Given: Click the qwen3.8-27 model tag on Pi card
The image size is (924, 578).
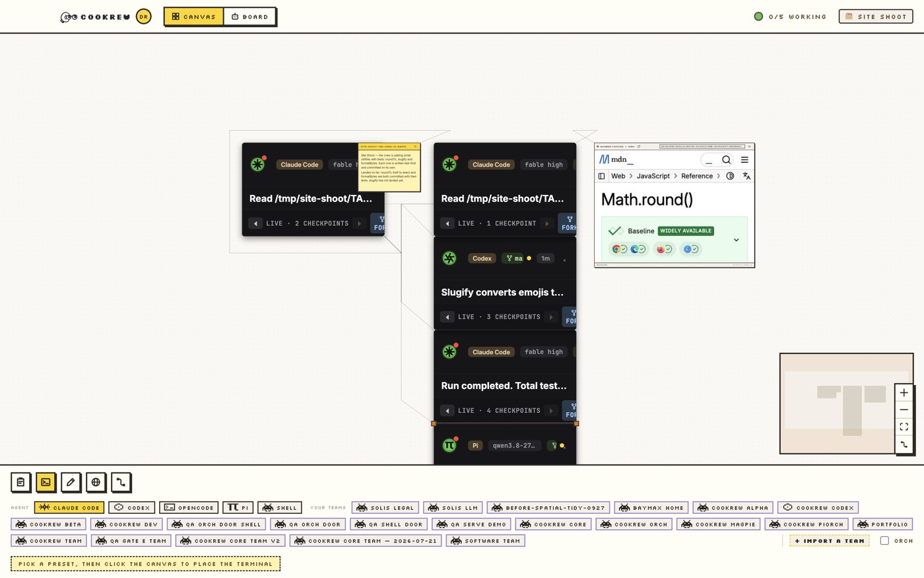Looking at the screenshot, I should tap(514, 445).
